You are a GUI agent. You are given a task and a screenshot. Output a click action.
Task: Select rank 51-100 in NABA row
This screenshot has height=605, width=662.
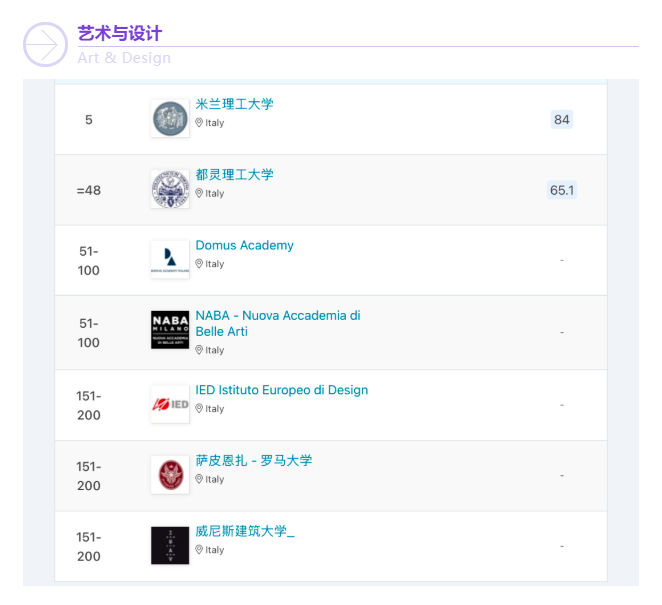pyautogui.click(x=89, y=333)
